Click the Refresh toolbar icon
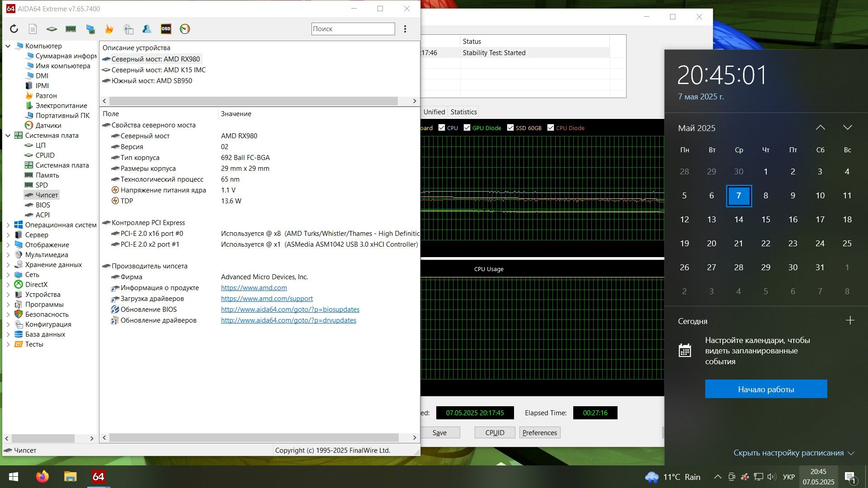Viewport: 868px width, 488px height. click(x=14, y=29)
